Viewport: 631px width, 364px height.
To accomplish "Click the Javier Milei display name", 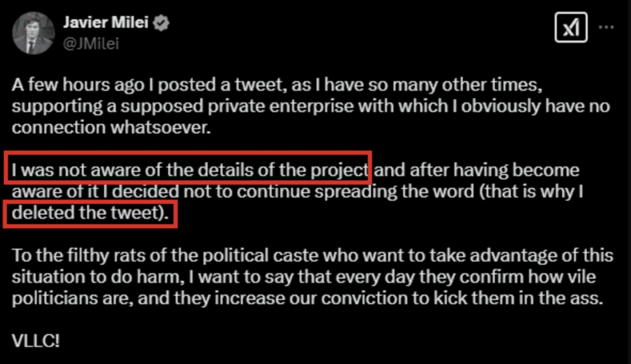I will point(108,24).
